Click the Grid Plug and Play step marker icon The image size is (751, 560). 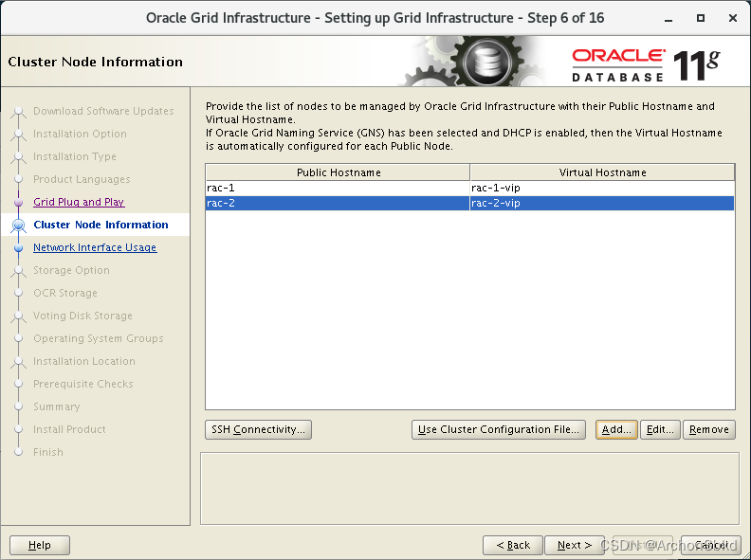tap(19, 203)
